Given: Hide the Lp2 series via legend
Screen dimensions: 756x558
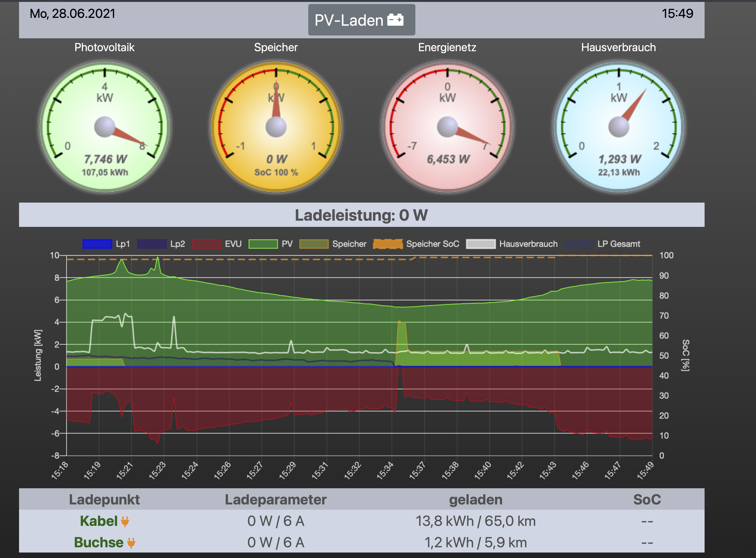Looking at the screenshot, I should [152, 244].
